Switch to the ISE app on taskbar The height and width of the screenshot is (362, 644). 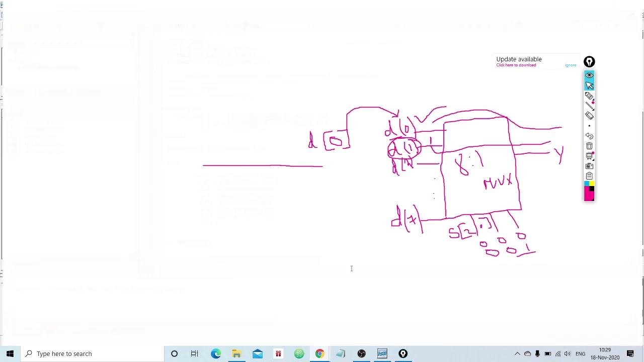pos(382,353)
